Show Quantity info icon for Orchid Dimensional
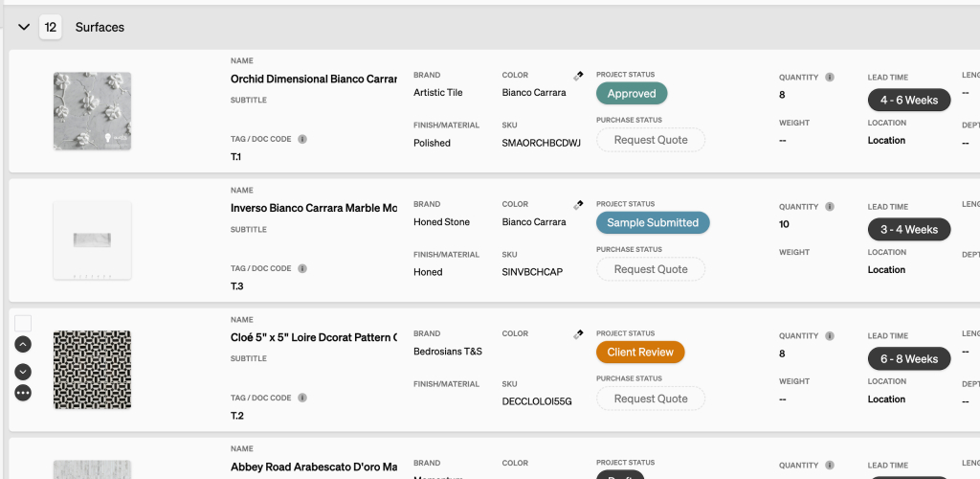Screen dimensions: 980x479 830,78
